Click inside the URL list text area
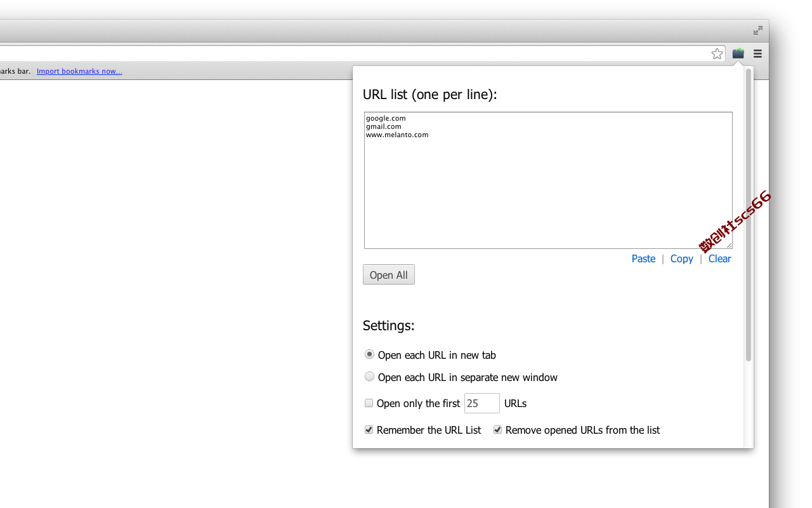This screenshot has height=508, width=812. [x=548, y=180]
